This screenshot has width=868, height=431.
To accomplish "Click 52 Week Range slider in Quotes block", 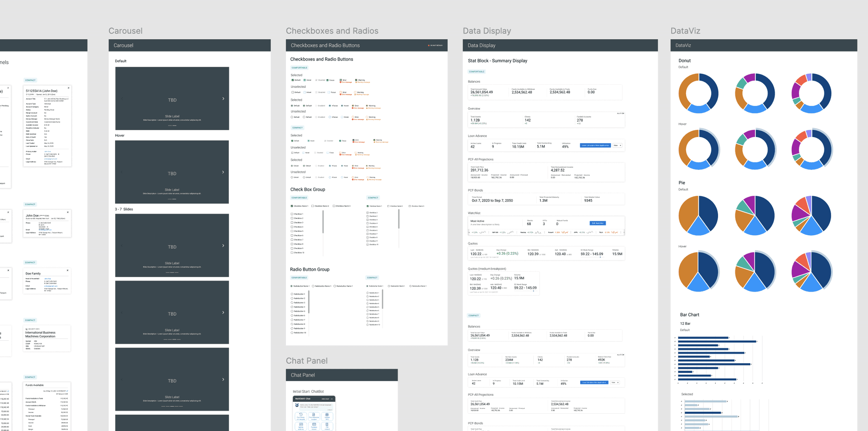I will click(593, 257).
